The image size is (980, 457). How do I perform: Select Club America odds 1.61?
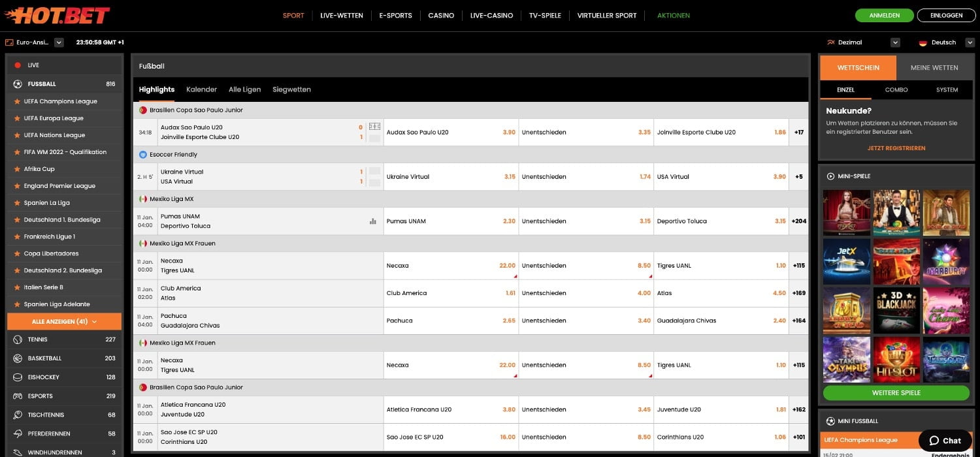tap(451, 293)
